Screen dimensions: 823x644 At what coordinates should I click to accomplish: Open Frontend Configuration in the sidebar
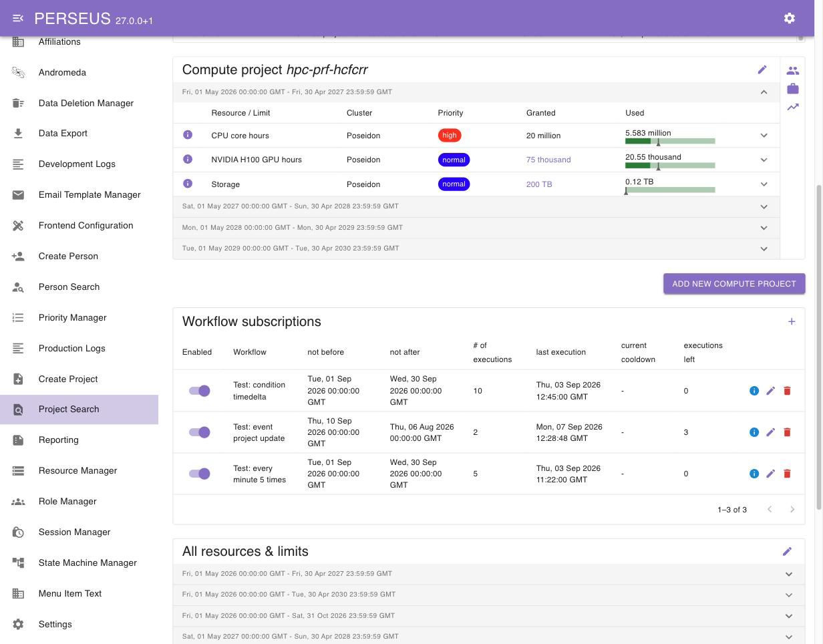pyautogui.click(x=79, y=225)
